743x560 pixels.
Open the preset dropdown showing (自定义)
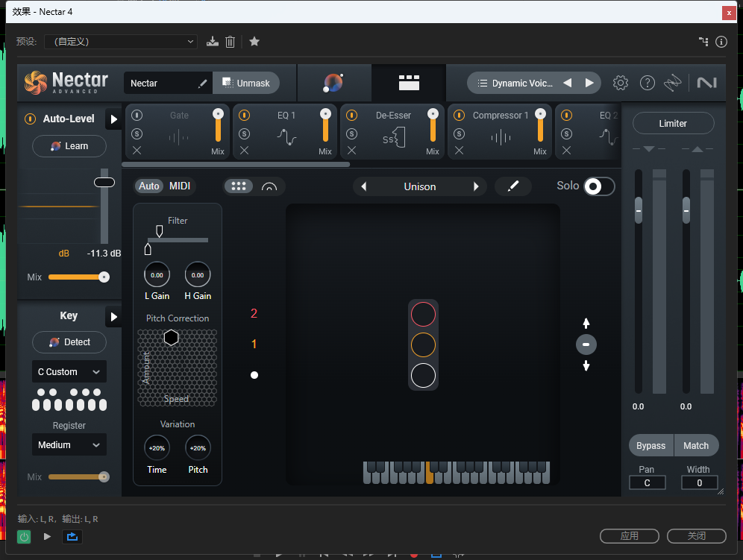[x=121, y=42]
